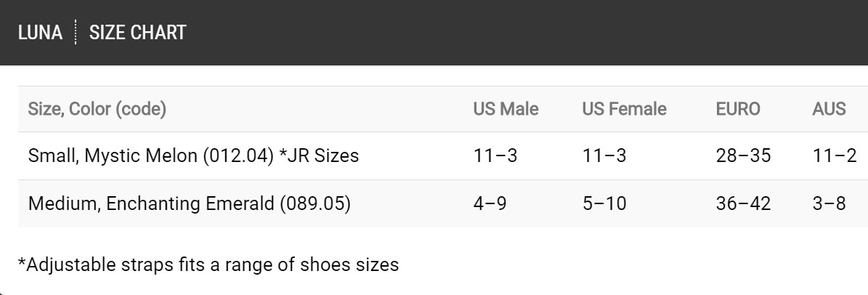Click the US Male column header

coord(506,109)
